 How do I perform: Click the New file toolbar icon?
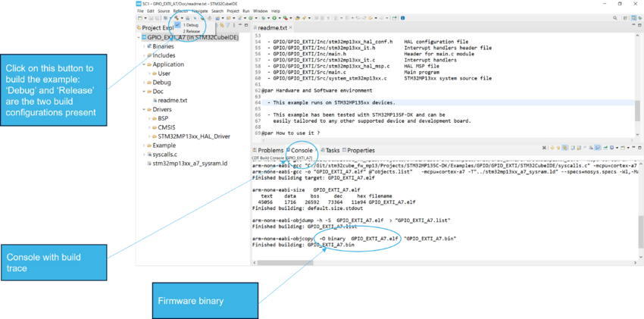[140, 18]
